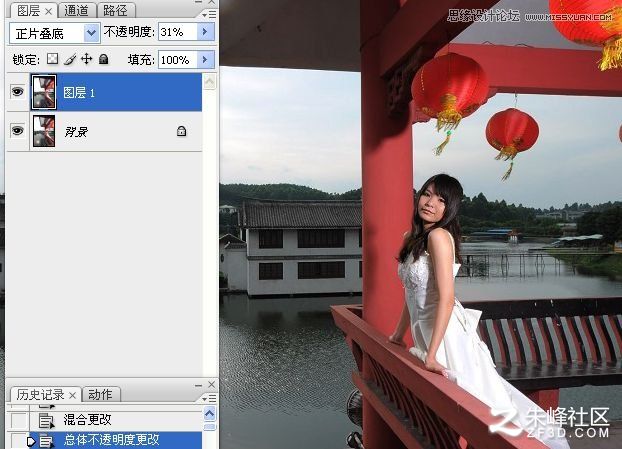The width and height of the screenshot is (622, 449).
Task: Click the 填充 value field showing 100%
Action: click(x=178, y=60)
